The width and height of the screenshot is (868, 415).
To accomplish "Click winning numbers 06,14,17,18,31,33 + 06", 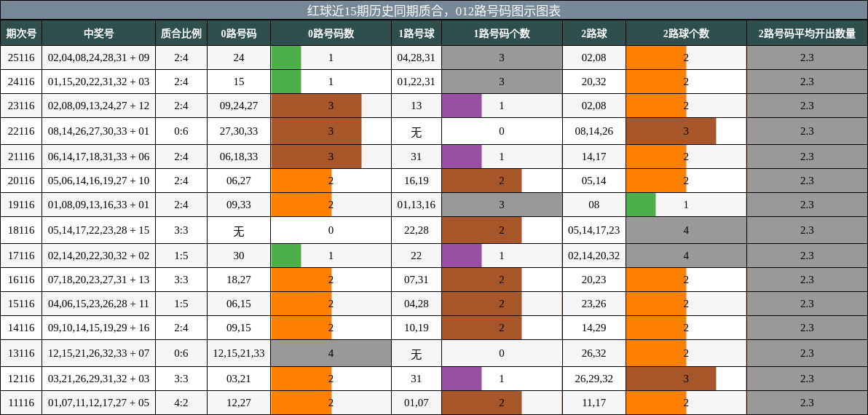I will (98, 157).
